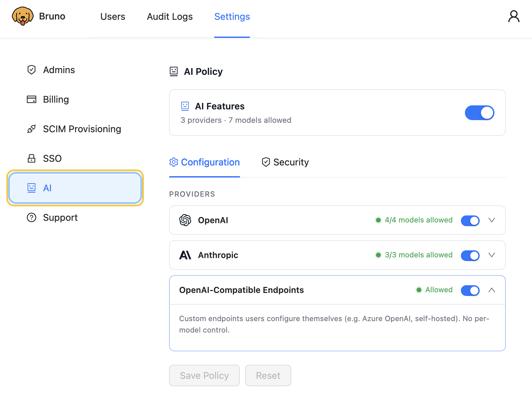Click the Support question mark icon

coord(32,217)
